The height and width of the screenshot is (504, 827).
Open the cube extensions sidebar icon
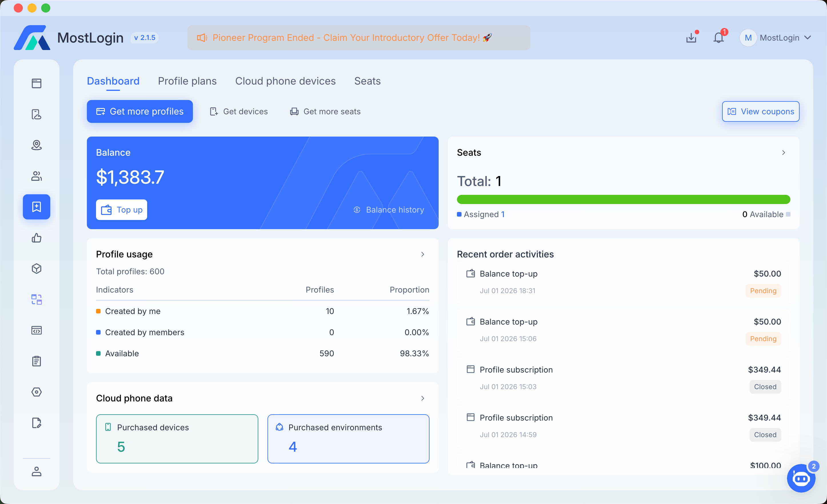point(36,269)
